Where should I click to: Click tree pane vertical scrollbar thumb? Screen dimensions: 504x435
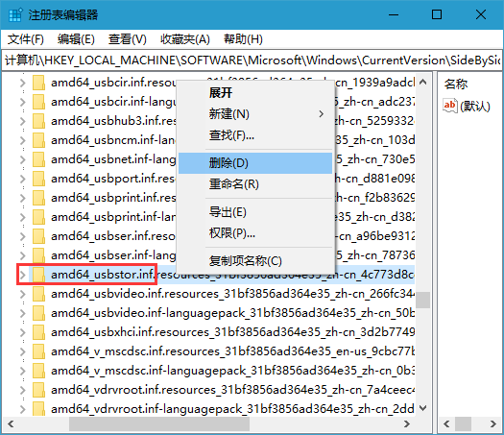[423, 300]
